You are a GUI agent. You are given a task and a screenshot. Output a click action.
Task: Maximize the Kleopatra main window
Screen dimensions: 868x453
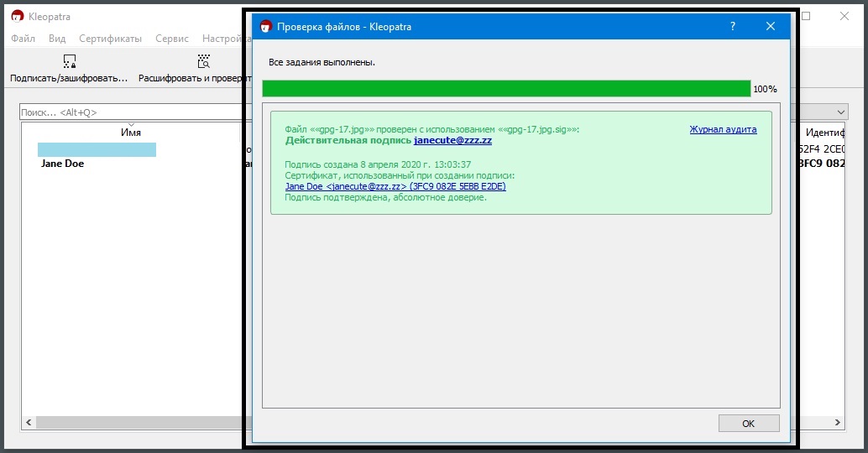point(806,16)
